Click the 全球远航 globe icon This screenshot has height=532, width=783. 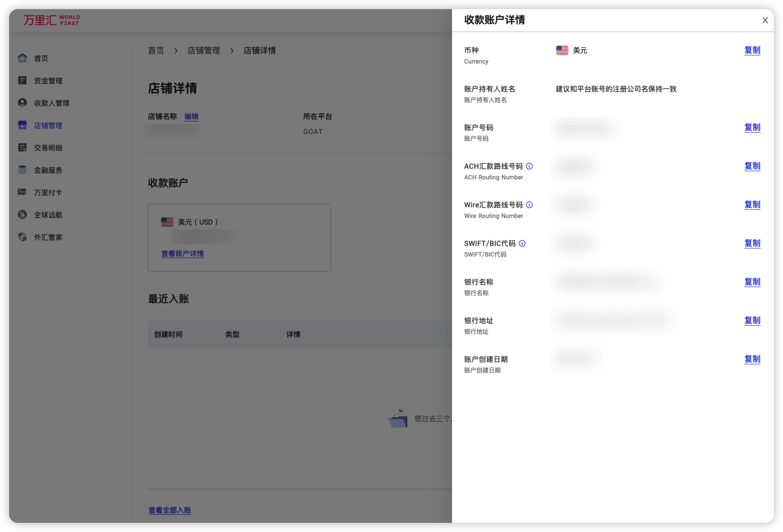(x=22, y=214)
